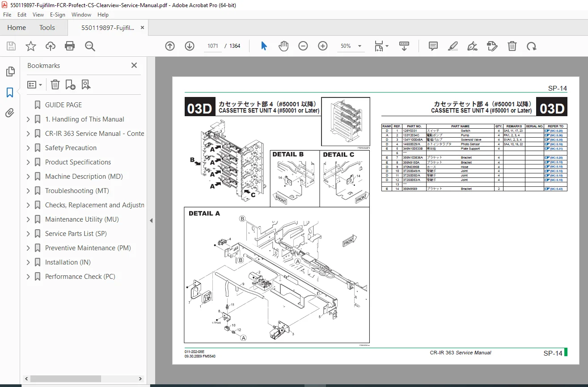Switch to the Home tab
Image resolution: width=588 pixels, height=387 pixels.
(x=17, y=28)
